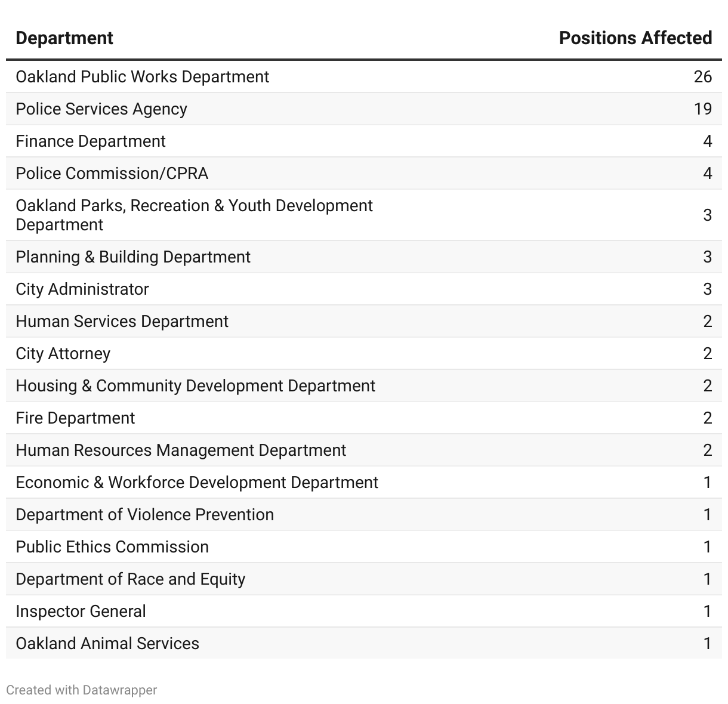Click the Department column header
The height and width of the screenshot is (704, 728).
tap(64, 38)
